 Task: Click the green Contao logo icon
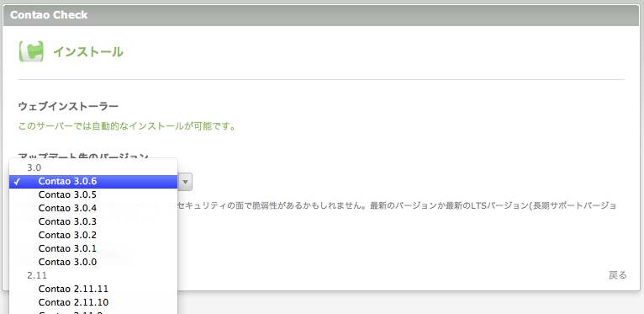[x=31, y=52]
